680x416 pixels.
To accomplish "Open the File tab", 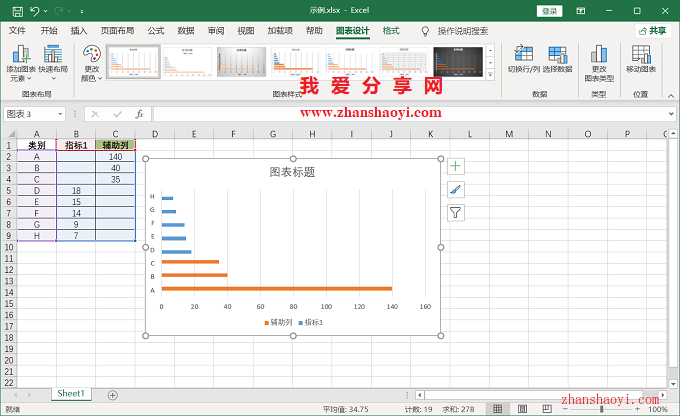I will 17,31.
